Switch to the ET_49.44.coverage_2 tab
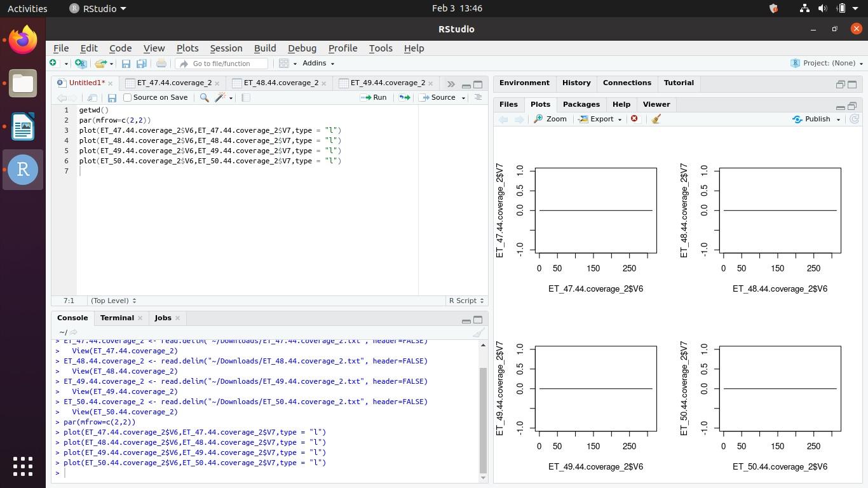This screenshot has width=868, height=488. [386, 83]
